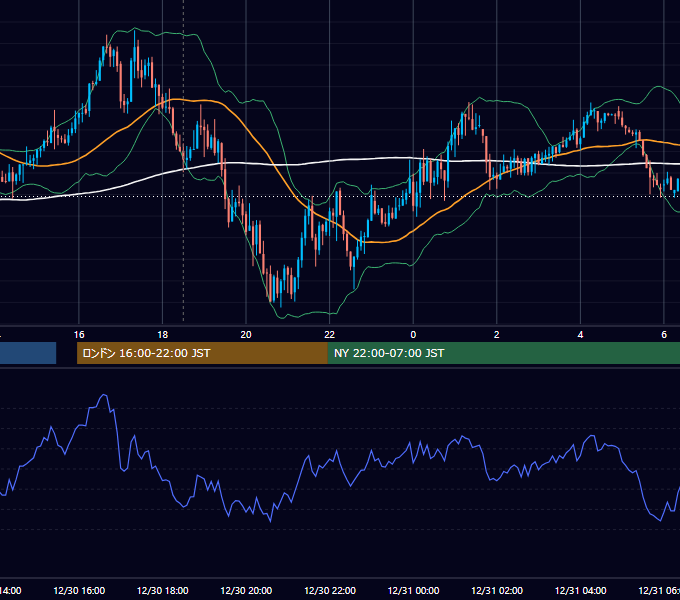This screenshot has width=680, height=600.
Task: Click the 22 hour label on price chart axis
Action: (x=330, y=335)
